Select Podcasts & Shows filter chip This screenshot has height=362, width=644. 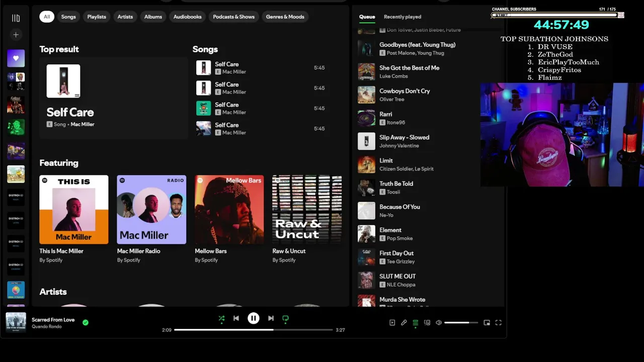pyautogui.click(x=233, y=17)
